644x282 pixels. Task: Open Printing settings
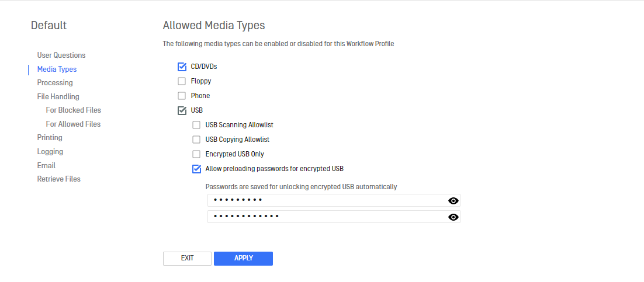point(50,138)
